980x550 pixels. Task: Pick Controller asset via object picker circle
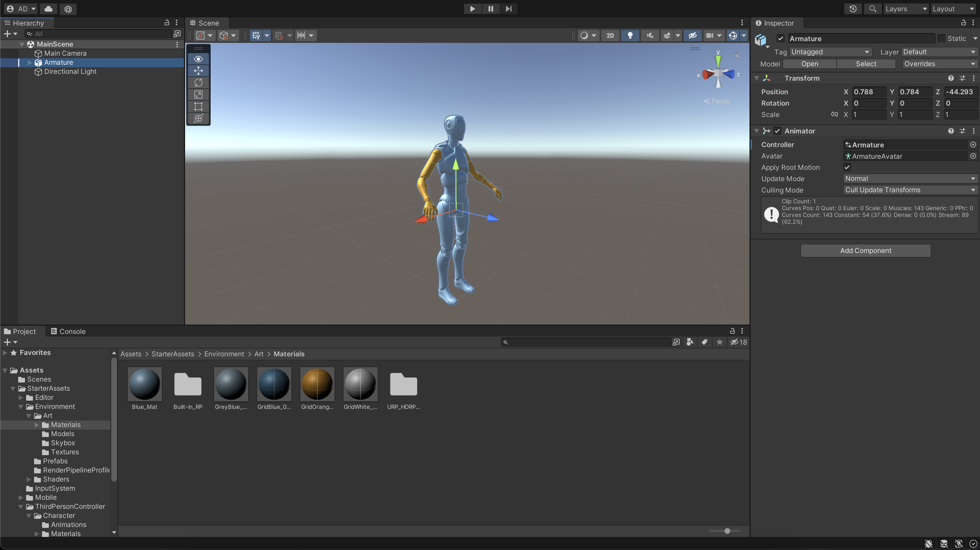point(973,145)
